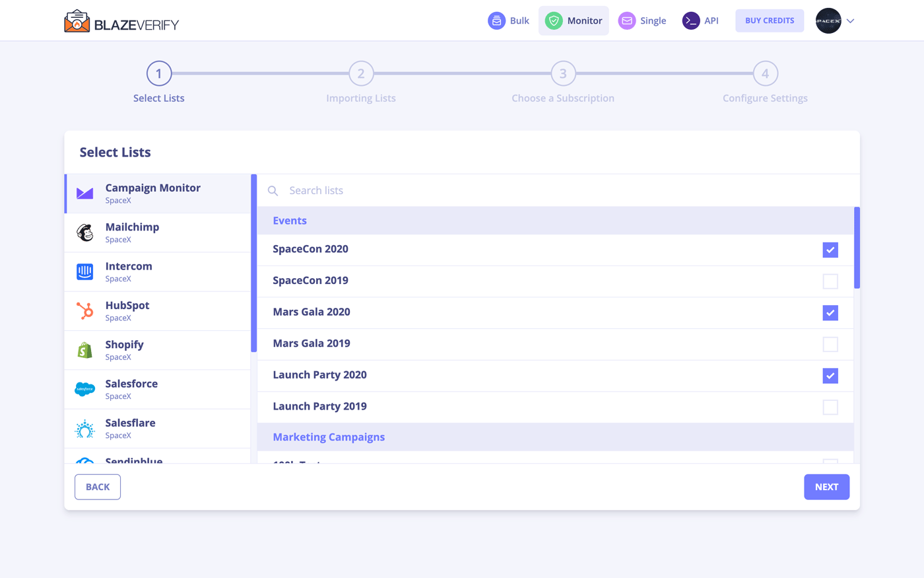The width and height of the screenshot is (924, 578).
Task: Select the Campaign Monitor integration name
Action: click(x=153, y=188)
